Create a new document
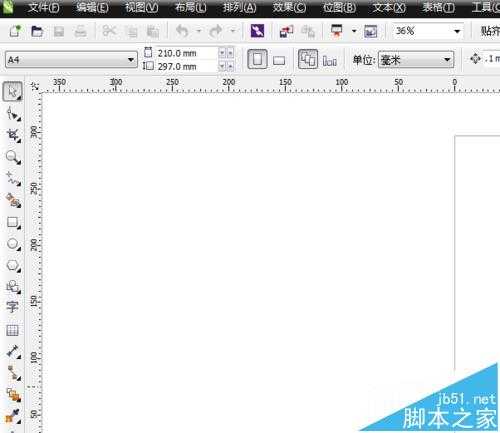500x433 pixels. pyautogui.click(x=15, y=31)
